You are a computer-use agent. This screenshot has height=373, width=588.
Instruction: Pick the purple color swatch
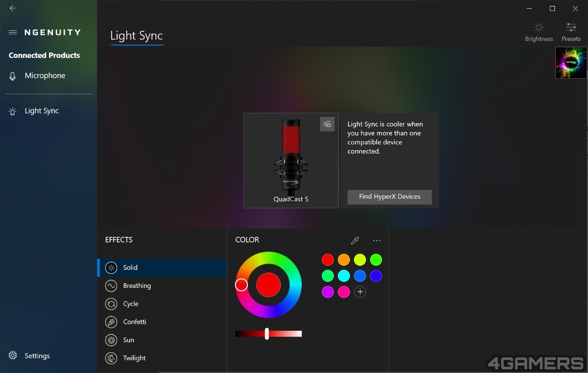328,292
